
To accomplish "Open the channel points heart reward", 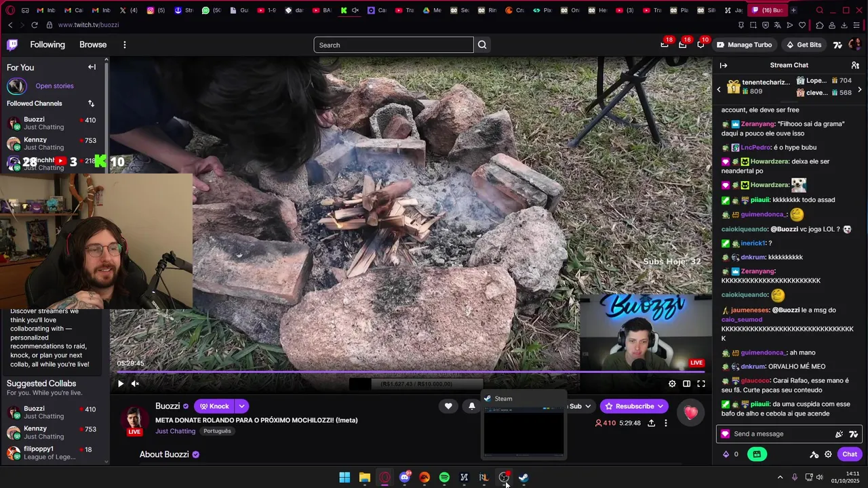I will (x=690, y=413).
